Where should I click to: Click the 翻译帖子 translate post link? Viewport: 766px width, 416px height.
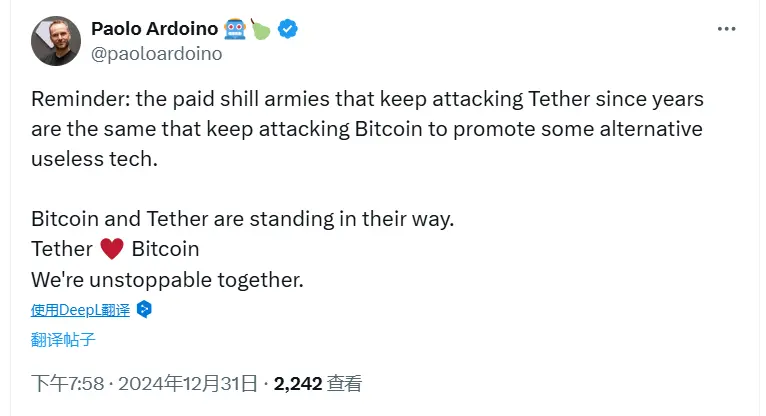(x=63, y=339)
